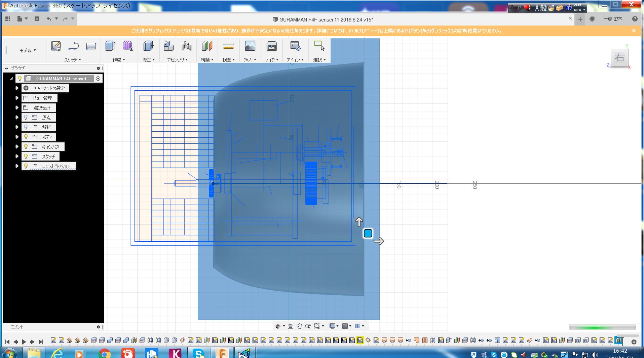
Task: Toggle visibility bulb of スケッチ folder
Action: tap(26, 156)
